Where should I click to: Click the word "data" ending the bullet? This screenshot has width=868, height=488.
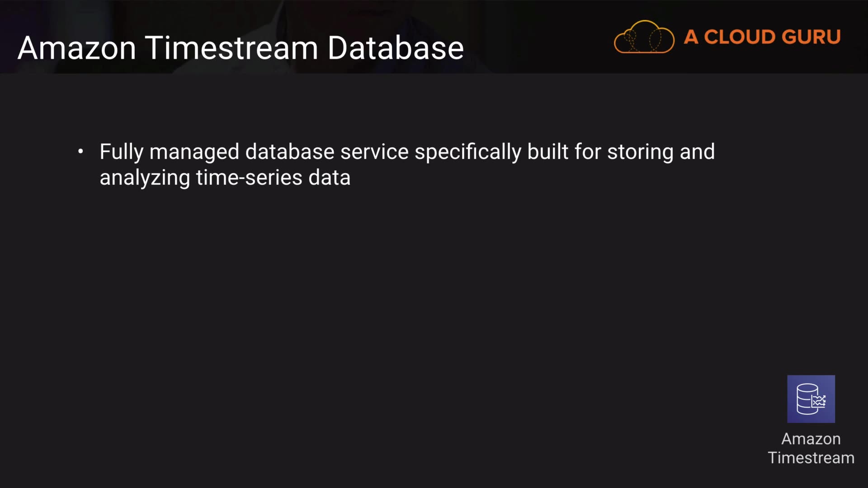click(x=329, y=178)
